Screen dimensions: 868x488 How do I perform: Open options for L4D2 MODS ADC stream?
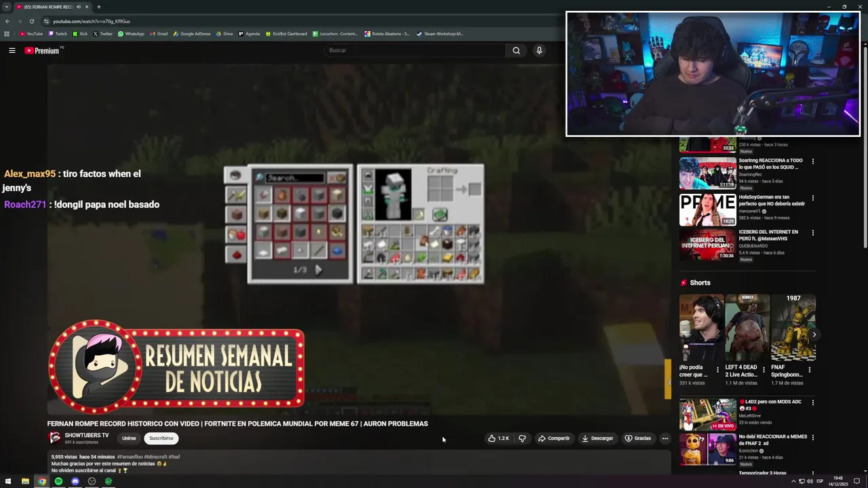point(812,403)
